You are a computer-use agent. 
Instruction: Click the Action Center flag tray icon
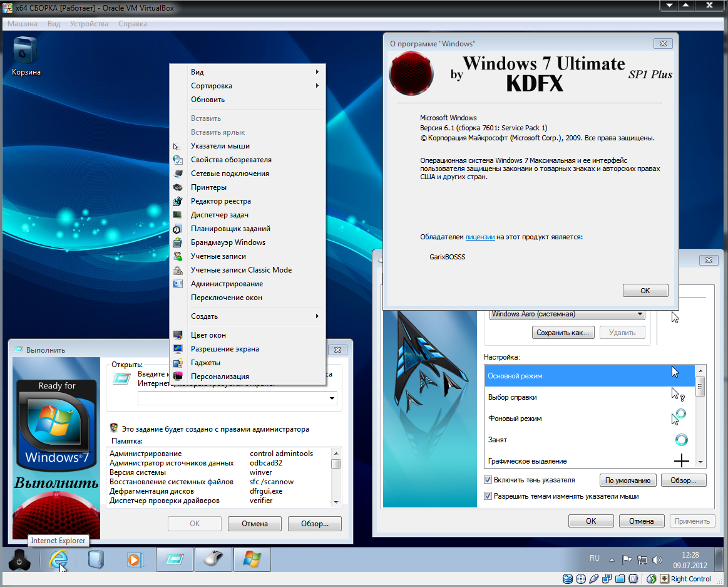[627, 559]
